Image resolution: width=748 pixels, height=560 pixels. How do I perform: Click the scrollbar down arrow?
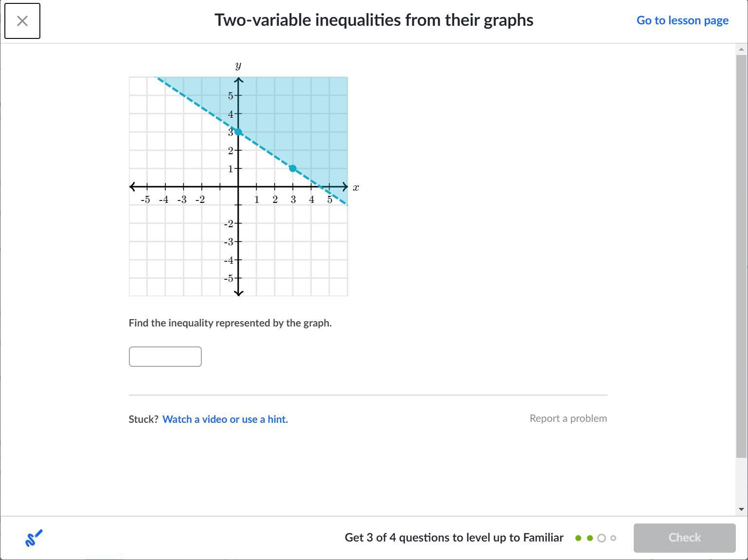click(x=741, y=509)
